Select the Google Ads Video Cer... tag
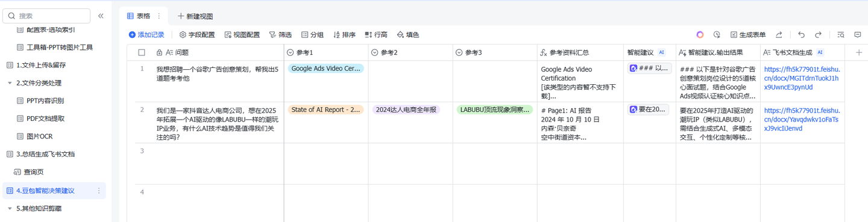 coord(326,69)
